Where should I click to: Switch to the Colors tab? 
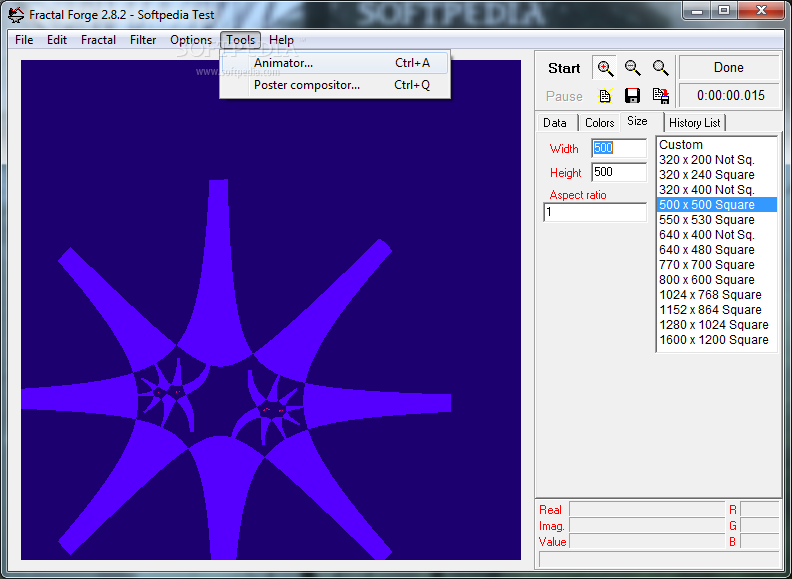[599, 123]
